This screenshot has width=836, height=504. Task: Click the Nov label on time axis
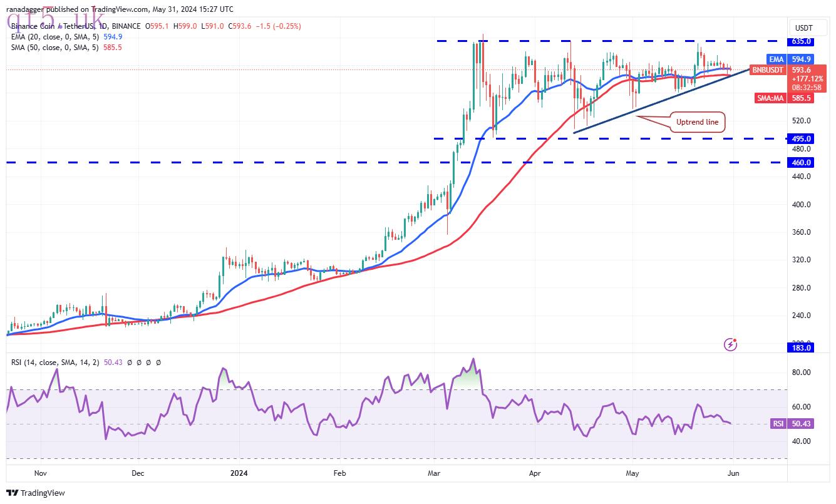[39, 473]
